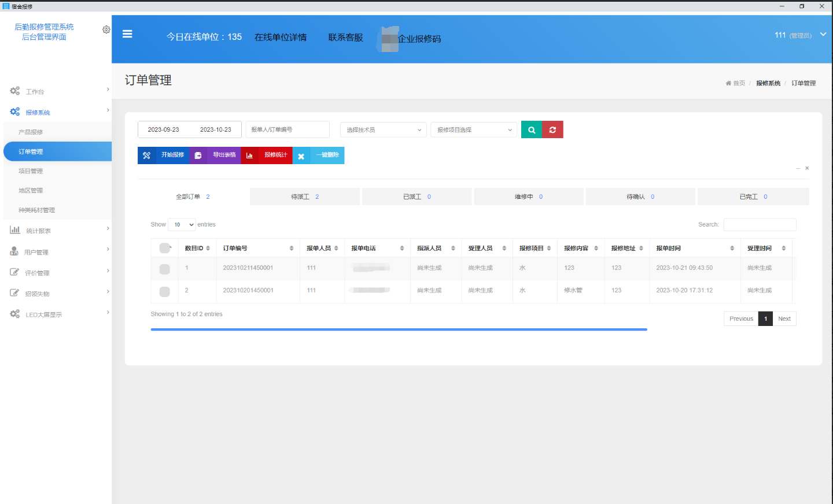
Task: Click inside the table Search input field
Action: 760,224
